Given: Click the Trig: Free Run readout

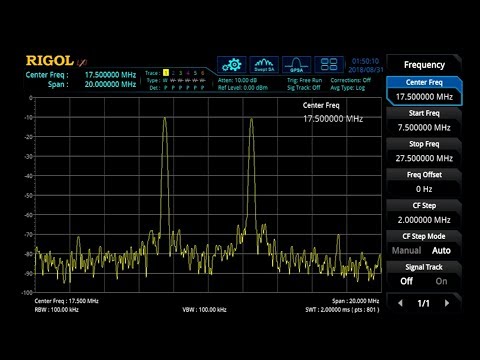Looking at the screenshot, I should (x=305, y=80).
